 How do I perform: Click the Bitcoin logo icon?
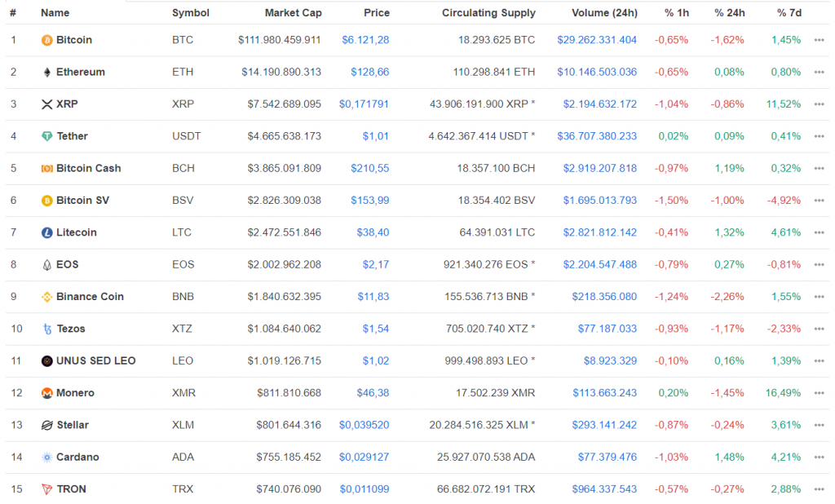pyautogui.click(x=47, y=40)
